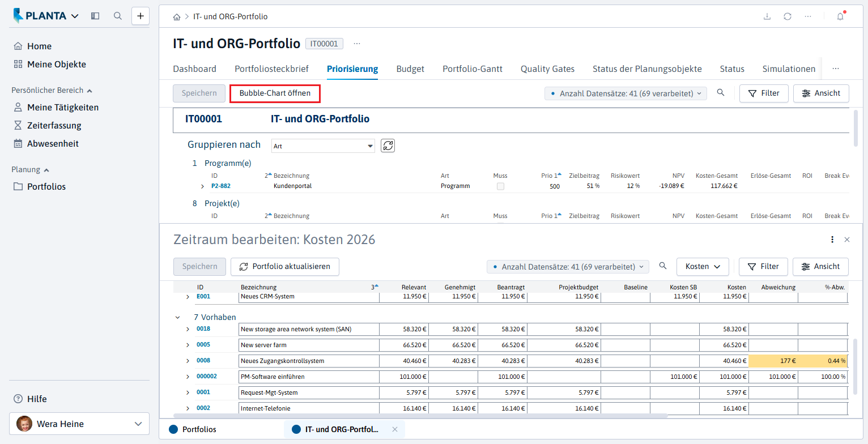Close the IT- und ORG-Portfolio bottom tab
868x444 pixels.
click(x=395, y=429)
